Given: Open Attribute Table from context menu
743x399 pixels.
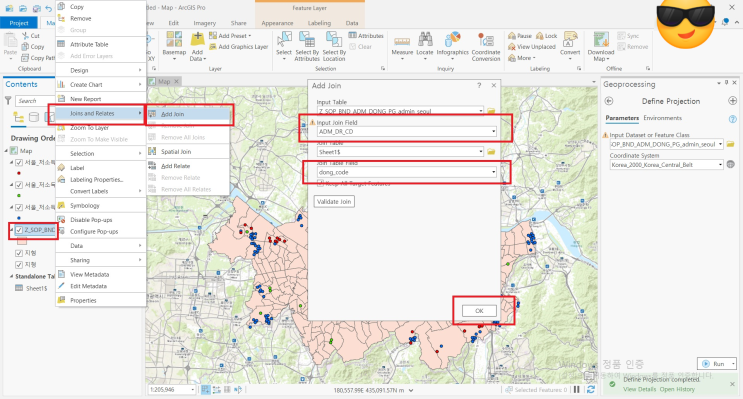Looking at the screenshot, I should pyautogui.click(x=100, y=44).
